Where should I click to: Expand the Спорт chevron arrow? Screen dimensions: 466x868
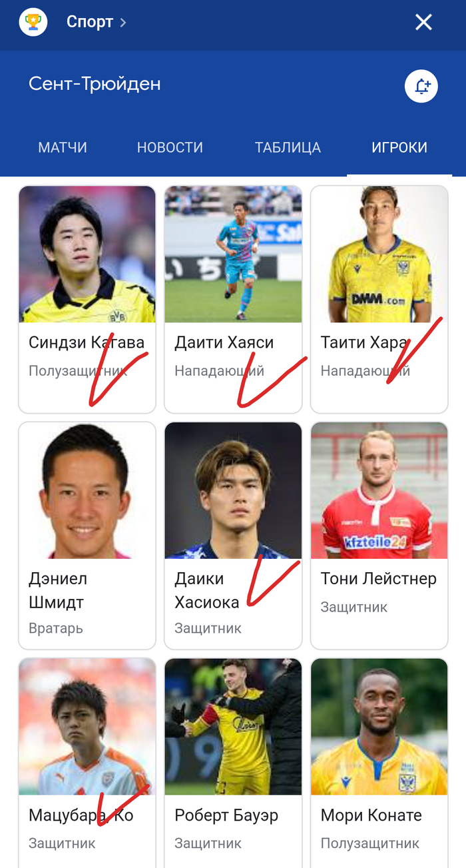click(x=123, y=23)
